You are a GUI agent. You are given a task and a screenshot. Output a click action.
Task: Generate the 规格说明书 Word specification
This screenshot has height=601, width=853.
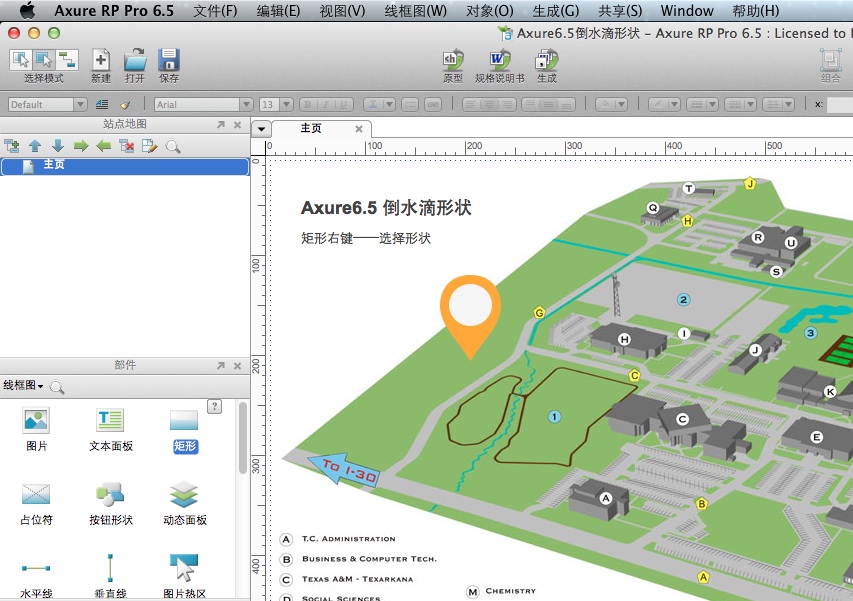(x=499, y=66)
